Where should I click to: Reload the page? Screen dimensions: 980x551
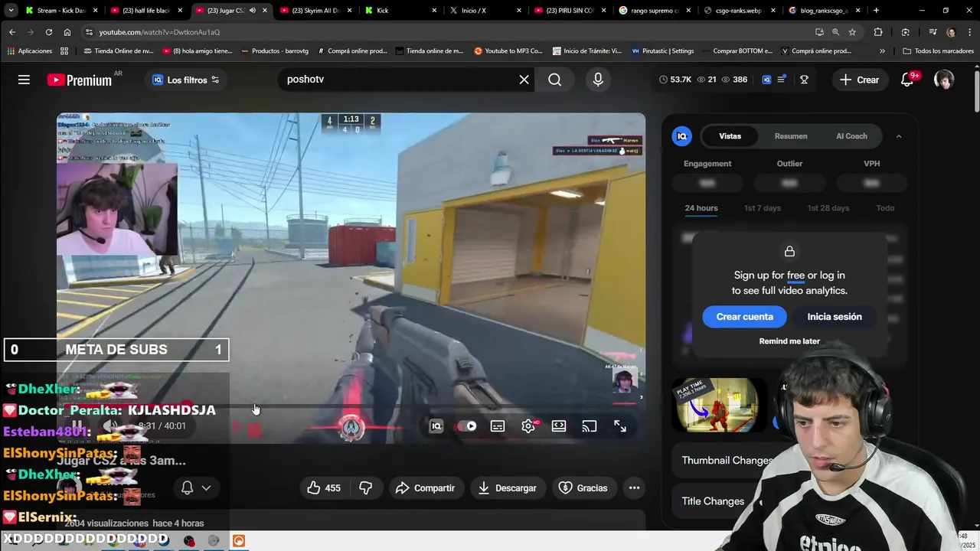point(49,32)
